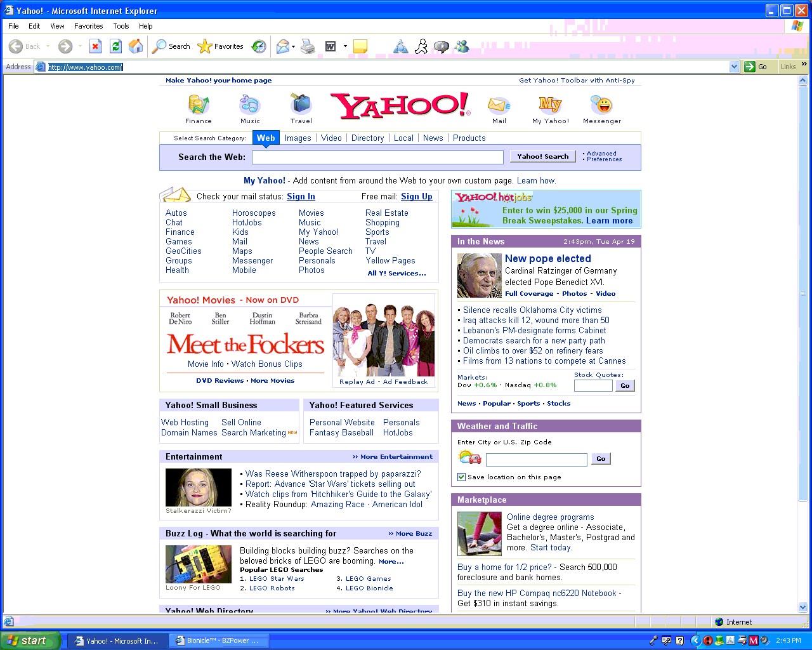Select the Video search category tab

coord(331,138)
